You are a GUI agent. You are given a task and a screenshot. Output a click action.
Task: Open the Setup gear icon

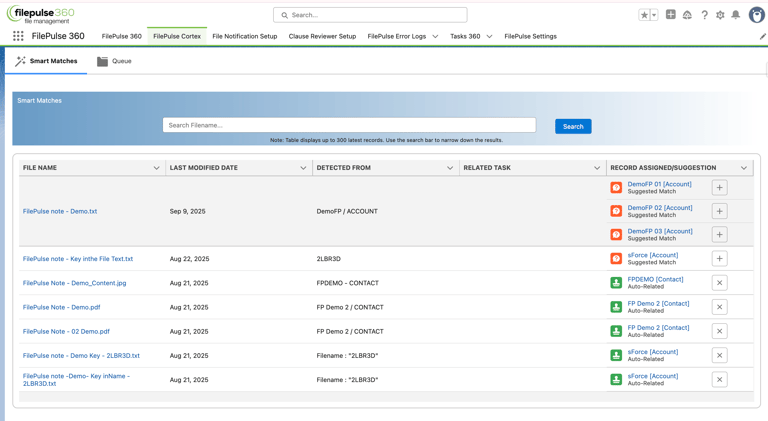[x=720, y=15]
